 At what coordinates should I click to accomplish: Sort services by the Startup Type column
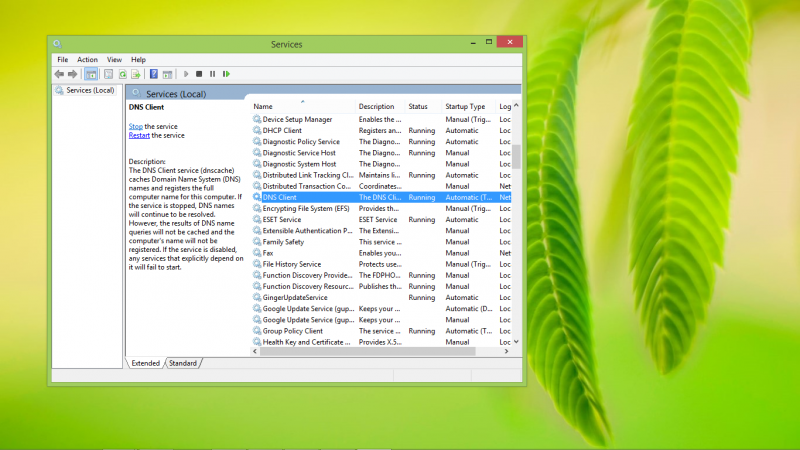click(x=465, y=106)
